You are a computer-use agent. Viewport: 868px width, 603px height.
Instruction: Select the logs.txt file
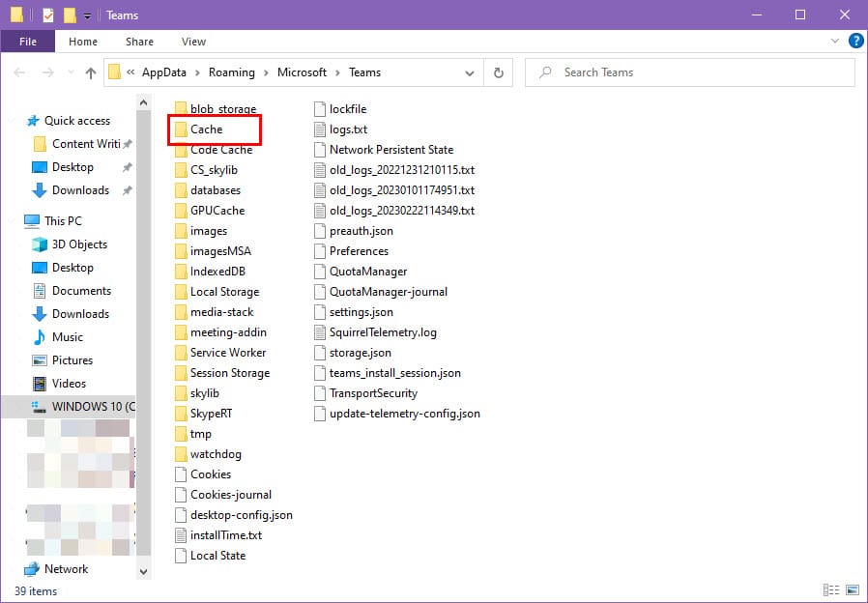click(348, 129)
